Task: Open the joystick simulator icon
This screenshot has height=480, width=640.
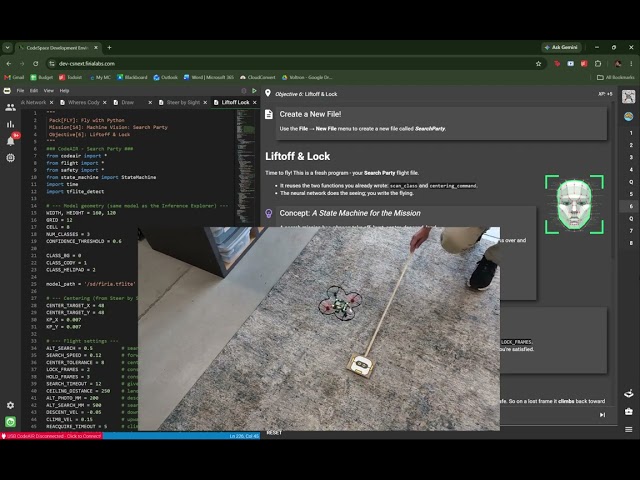Action: (x=629, y=393)
